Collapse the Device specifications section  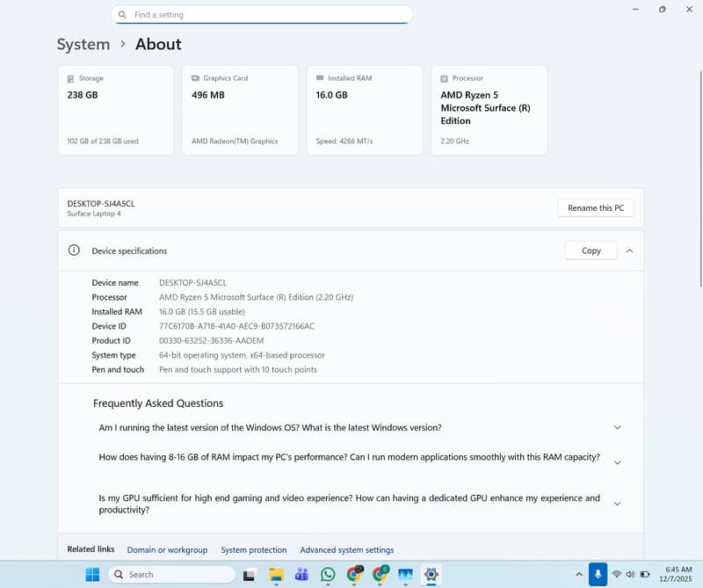(x=629, y=250)
